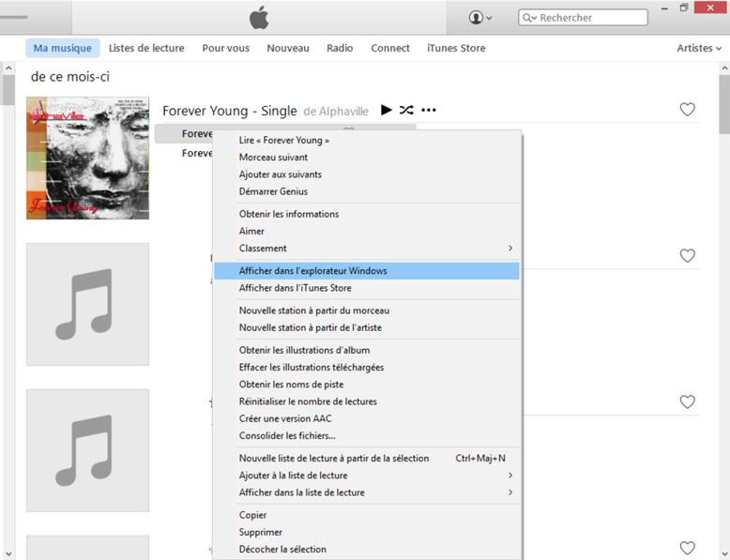The height and width of the screenshot is (560, 730).
Task: Click the right vertical scrollbar thumb
Action: tap(724, 104)
